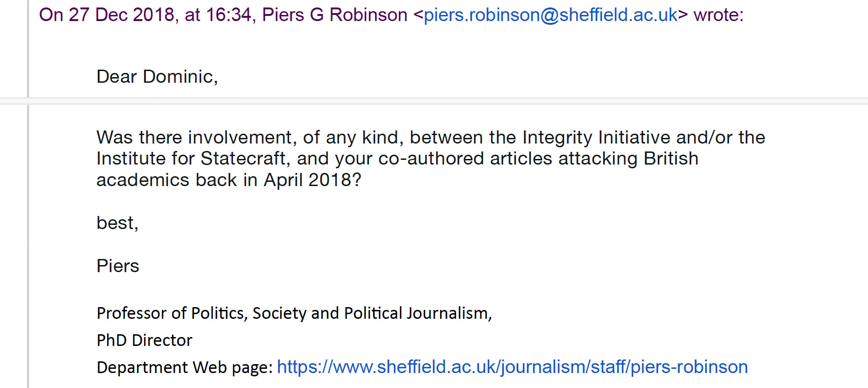Click the horizontal divider below the greeting

434,101
